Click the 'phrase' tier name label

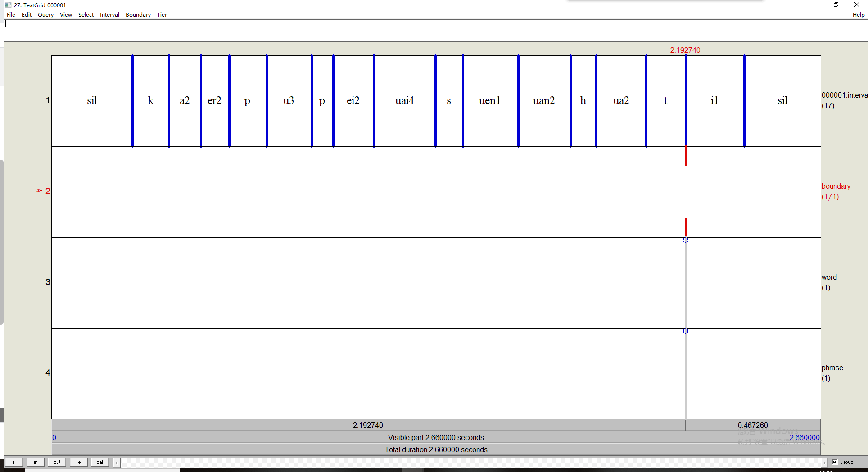832,368
